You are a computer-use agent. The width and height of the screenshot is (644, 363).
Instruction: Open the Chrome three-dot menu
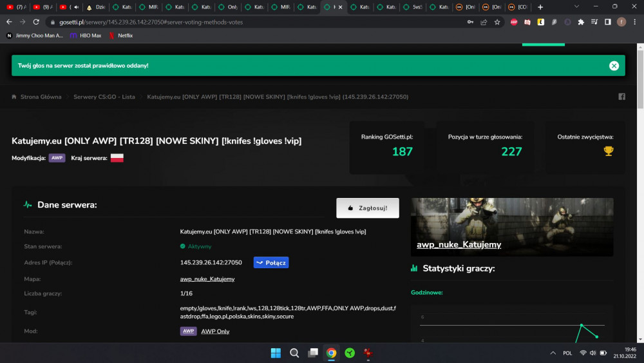(634, 22)
